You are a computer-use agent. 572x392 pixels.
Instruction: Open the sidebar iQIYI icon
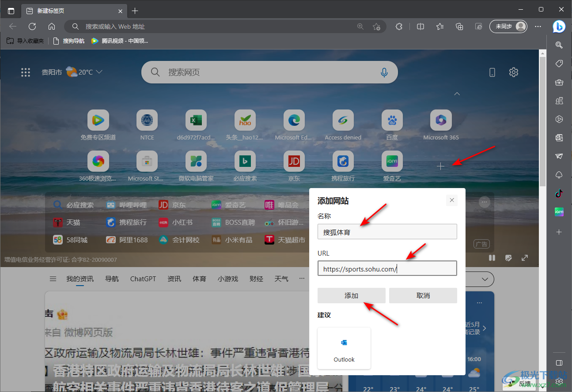pos(559,212)
